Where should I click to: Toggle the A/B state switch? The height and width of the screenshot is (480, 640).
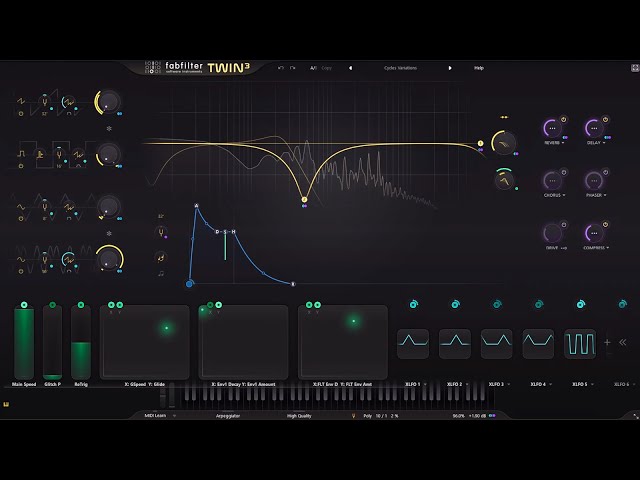(x=313, y=68)
